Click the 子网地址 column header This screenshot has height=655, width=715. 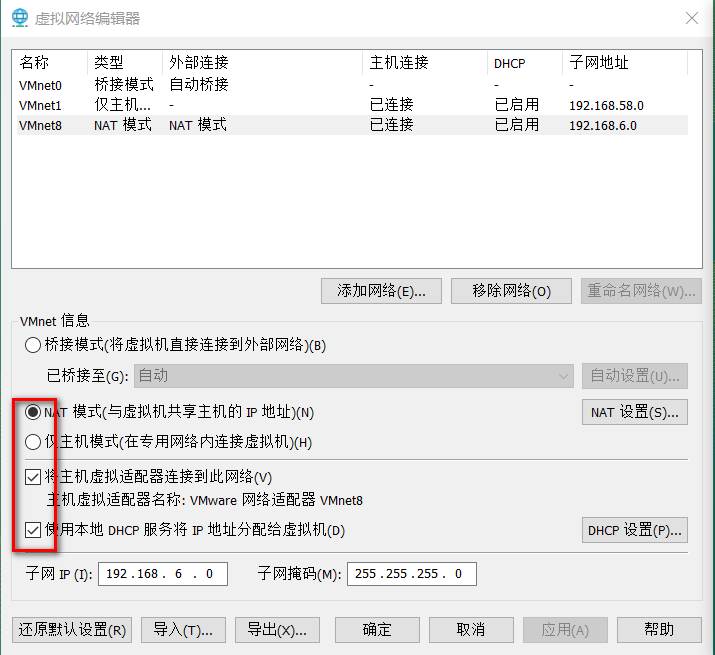click(598, 63)
